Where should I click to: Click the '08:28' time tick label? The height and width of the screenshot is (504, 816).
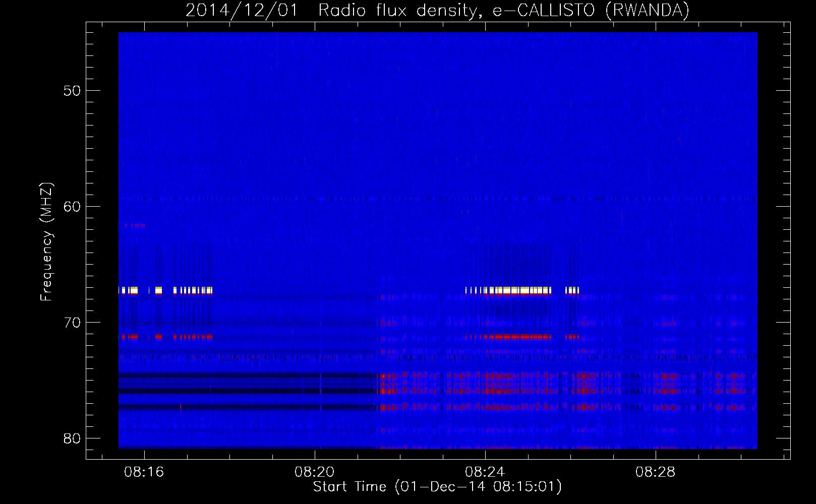656,472
